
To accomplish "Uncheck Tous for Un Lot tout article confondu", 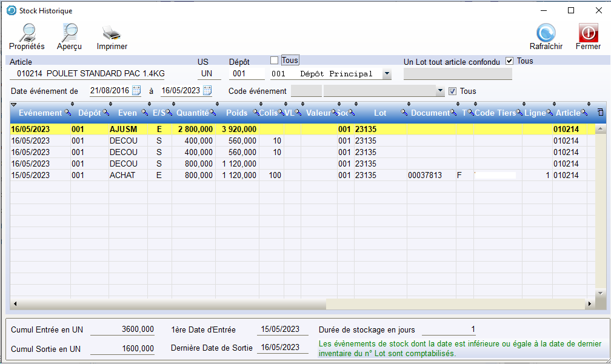I will pos(509,61).
